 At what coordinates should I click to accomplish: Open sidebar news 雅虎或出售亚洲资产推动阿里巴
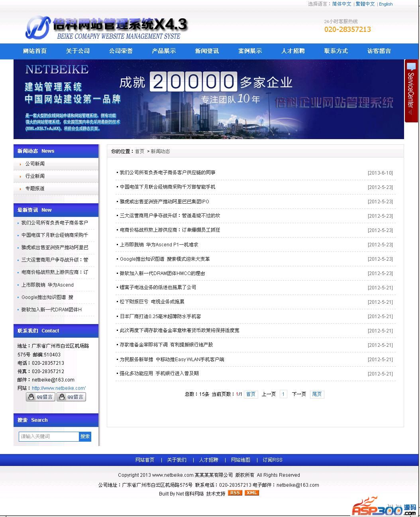(55, 248)
